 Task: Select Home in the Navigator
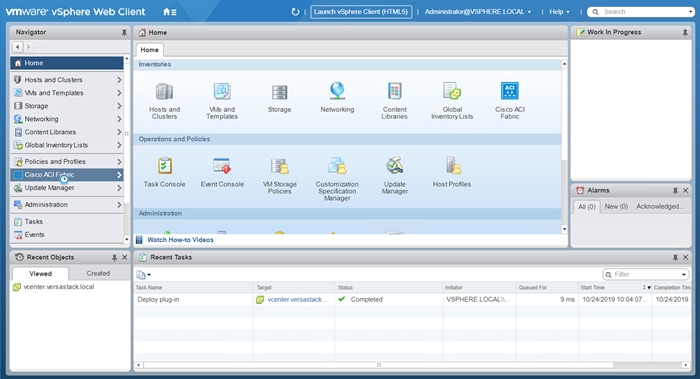point(67,63)
